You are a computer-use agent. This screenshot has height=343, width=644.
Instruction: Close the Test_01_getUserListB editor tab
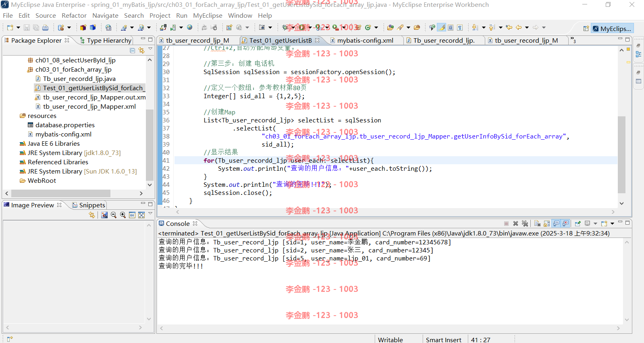point(317,40)
